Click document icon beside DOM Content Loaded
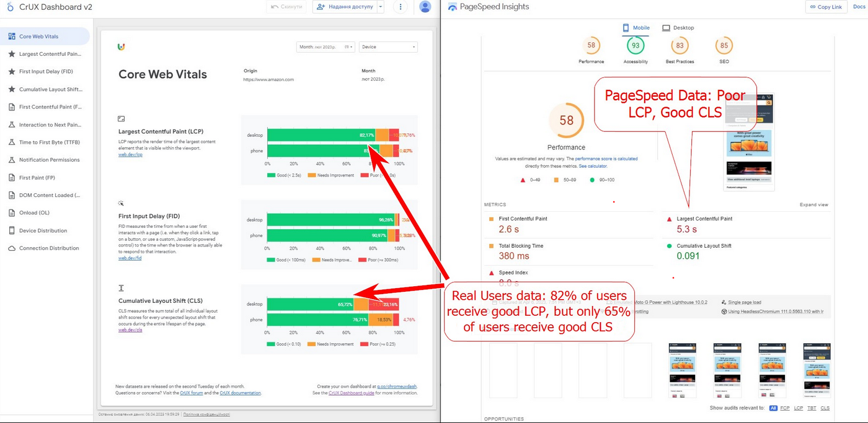The width and height of the screenshot is (868, 423). (x=12, y=195)
